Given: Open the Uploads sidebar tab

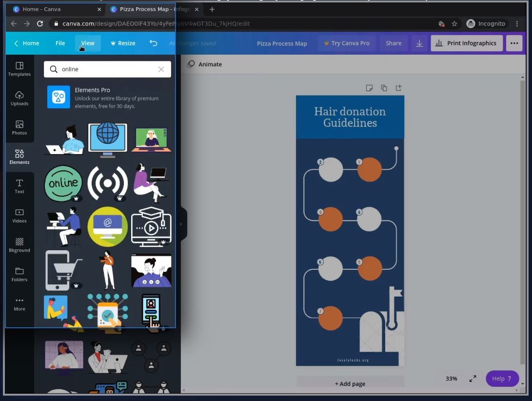Looking at the screenshot, I should pyautogui.click(x=20, y=99).
